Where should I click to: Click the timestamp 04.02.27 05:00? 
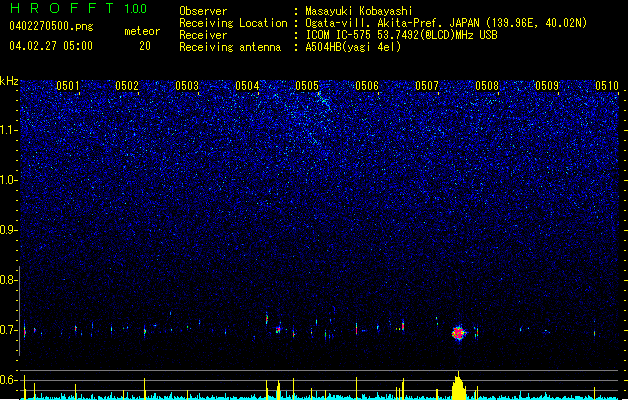[x=51, y=46]
